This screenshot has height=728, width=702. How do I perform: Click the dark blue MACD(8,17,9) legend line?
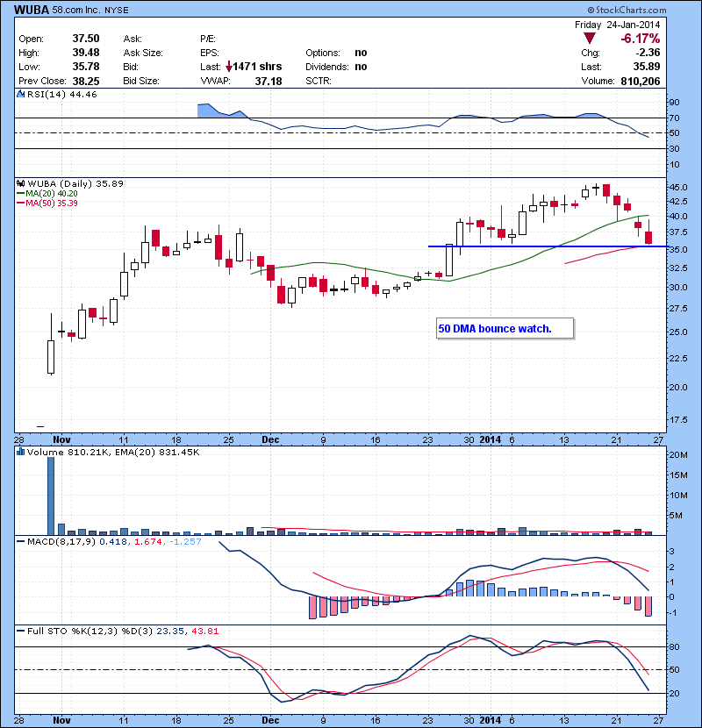(x=20, y=542)
